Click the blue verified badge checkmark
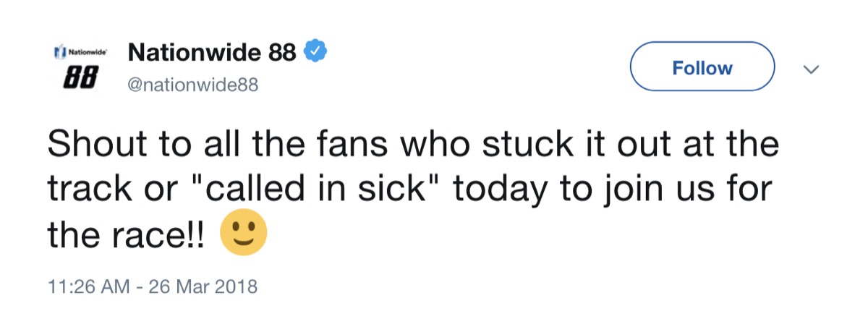Viewport: 868px width, 311px height. coord(316,52)
